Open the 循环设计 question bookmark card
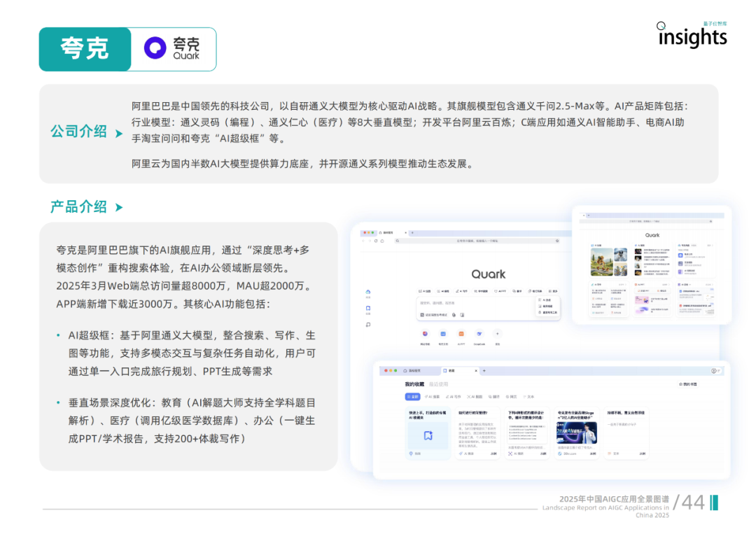 pos(528,433)
